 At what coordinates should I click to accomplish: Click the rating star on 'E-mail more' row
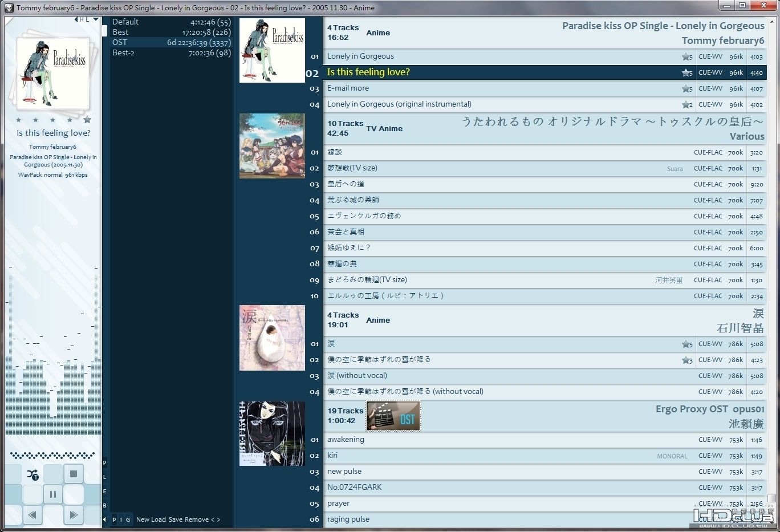[x=686, y=88]
